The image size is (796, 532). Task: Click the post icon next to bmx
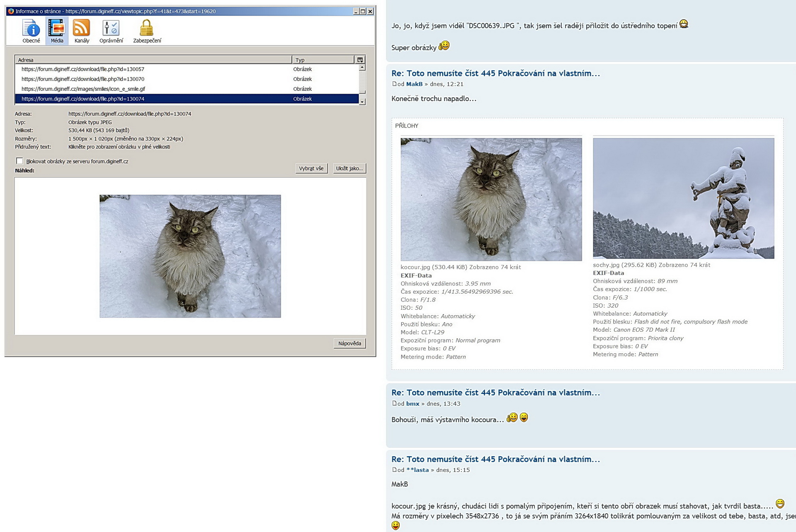[x=394, y=403]
